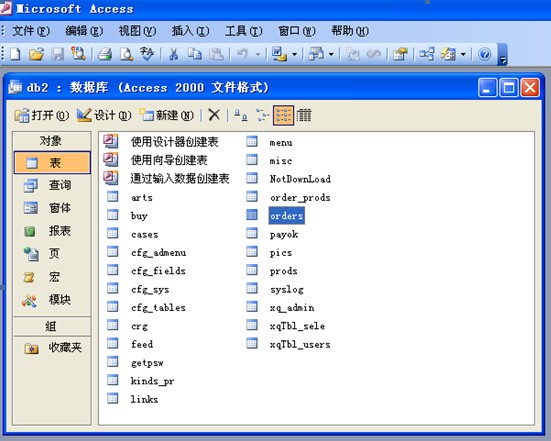Click the Relationships toolbar icon
This screenshot has height=441, width=551.
point(427,54)
